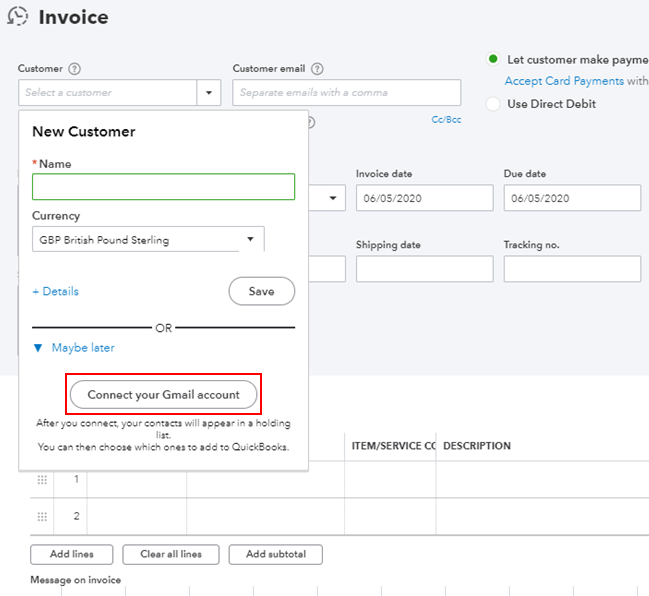The width and height of the screenshot is (649, 596).
Task: Open the customer selector dropdown arrow
Action: pyautogui.click(x=209, y=93)
